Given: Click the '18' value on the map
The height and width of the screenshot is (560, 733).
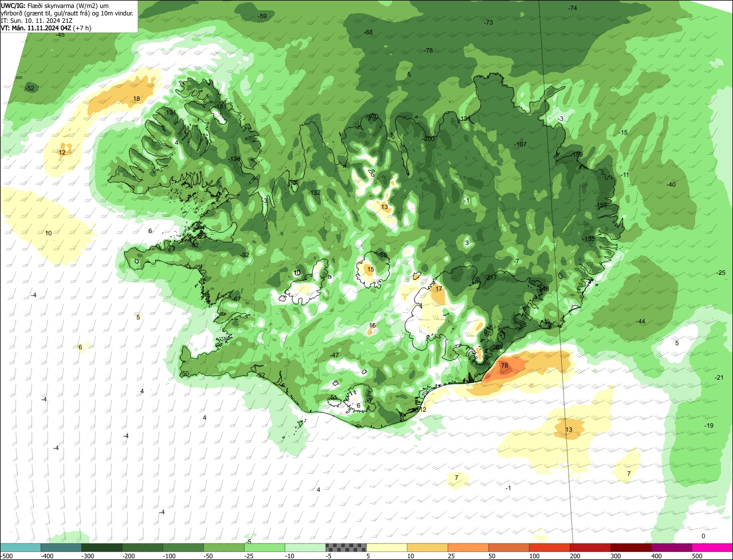Looking at the screenshot, I should (136, 99).
